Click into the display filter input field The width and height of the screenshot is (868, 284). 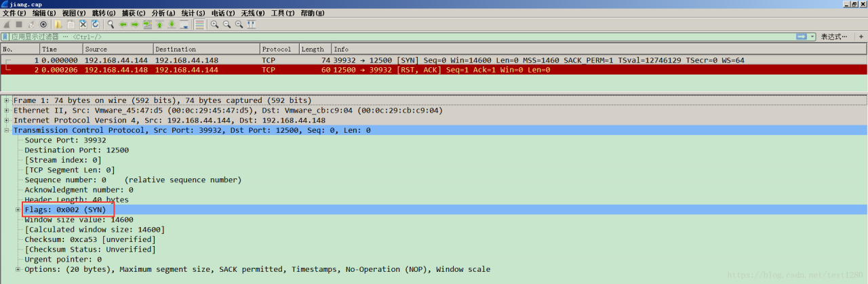[x=403, y=37]
